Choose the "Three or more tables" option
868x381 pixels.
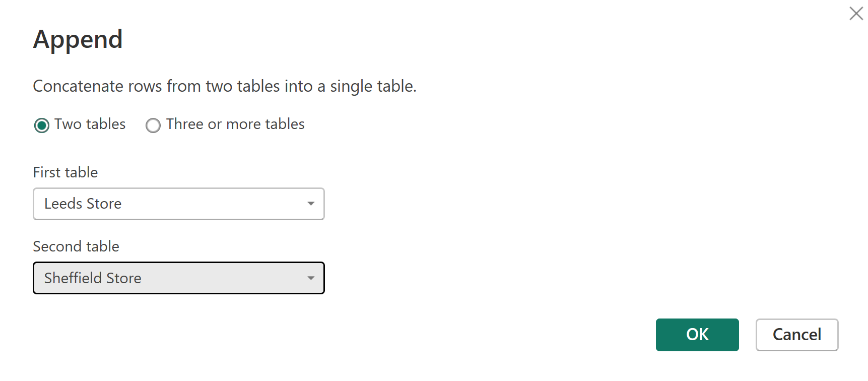(x=153, y=125)
